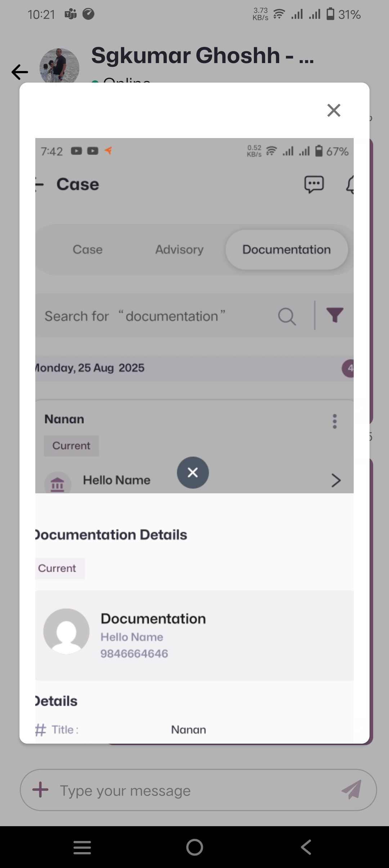
Task: Dismiss details sheet with round X button
Action: pyautogui.click(x=193, y=473)
